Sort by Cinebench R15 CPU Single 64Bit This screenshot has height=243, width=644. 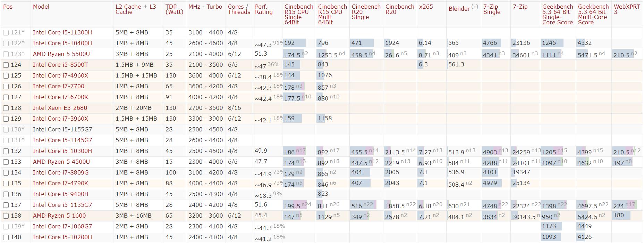[x=299, y=15]
